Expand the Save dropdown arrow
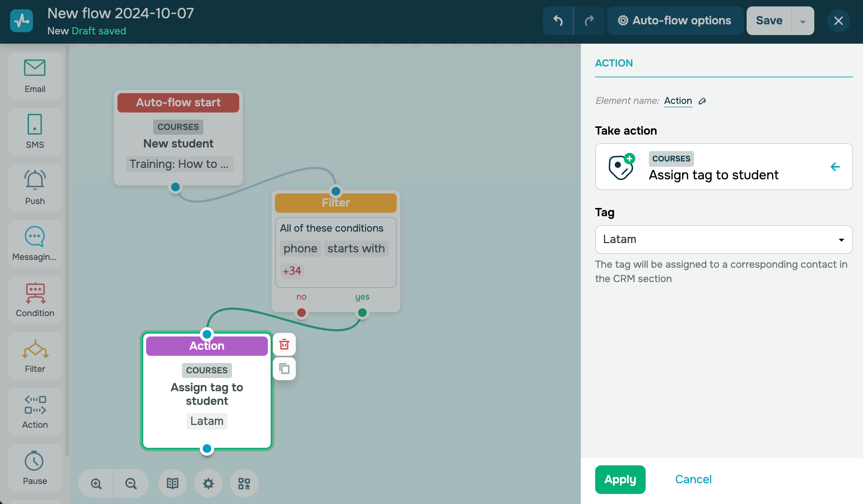Screen dimensions: 863x504 pos(803,21)
